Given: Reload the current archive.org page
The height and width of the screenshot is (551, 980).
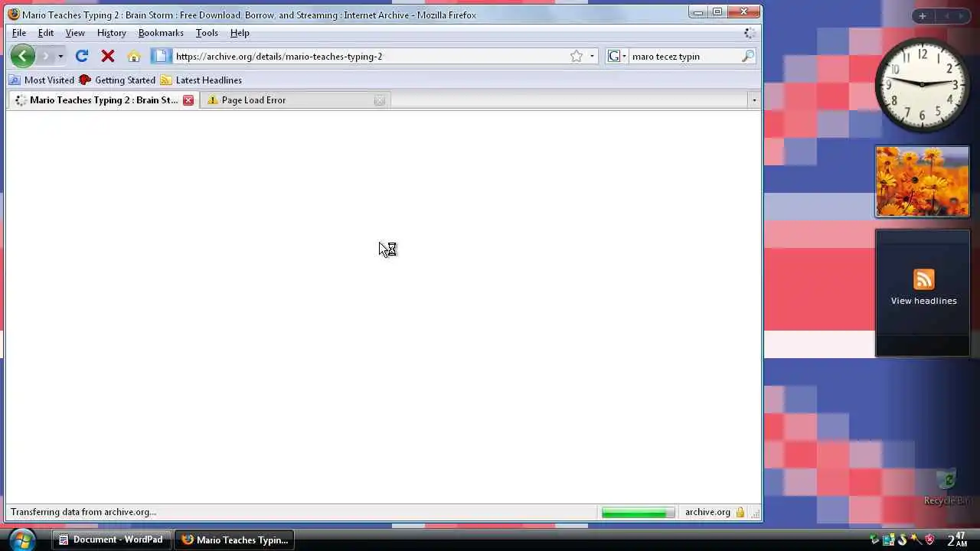Looking at the screenshot, I should [x=82, y=56].
